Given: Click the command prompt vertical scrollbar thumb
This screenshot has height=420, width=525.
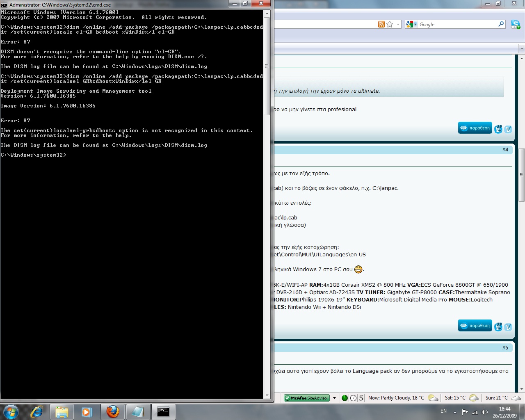Looking at the screenshot, I should (267, 66).
